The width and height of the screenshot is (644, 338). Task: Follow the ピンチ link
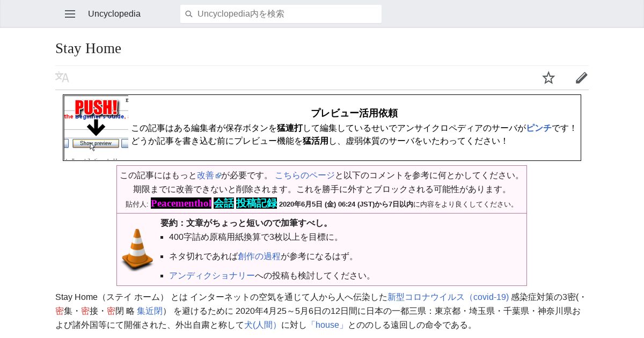(x=539, y=128)
